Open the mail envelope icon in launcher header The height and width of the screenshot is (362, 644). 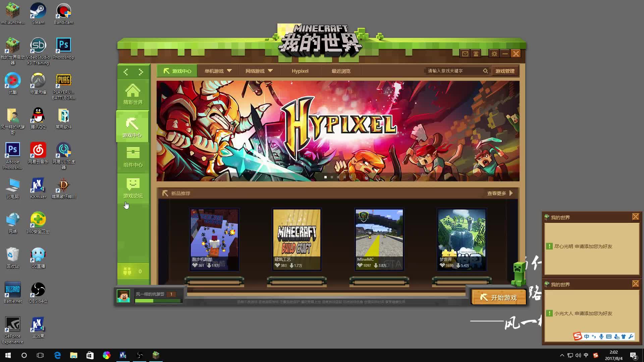click(x=465, y=54)
